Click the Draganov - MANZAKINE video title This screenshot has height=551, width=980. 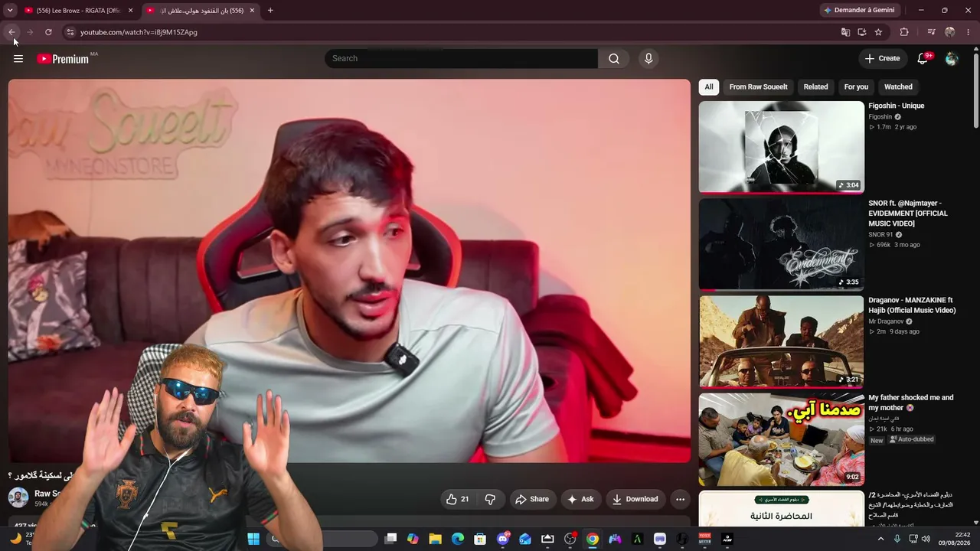912,305
